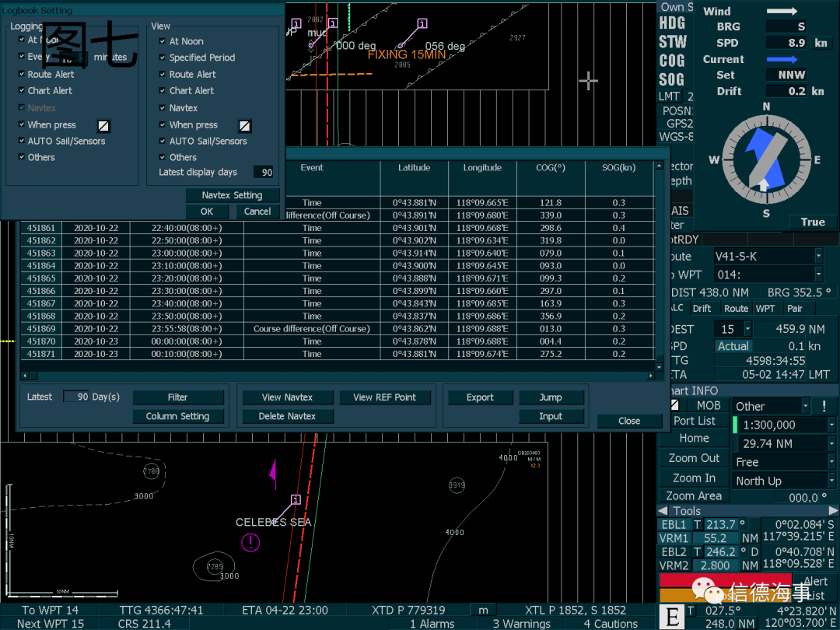Screen dimensions: 840x630
Task: Click the EBL1 bearing value 213.7
Action: pyautogui.click(x=720, y=524)
